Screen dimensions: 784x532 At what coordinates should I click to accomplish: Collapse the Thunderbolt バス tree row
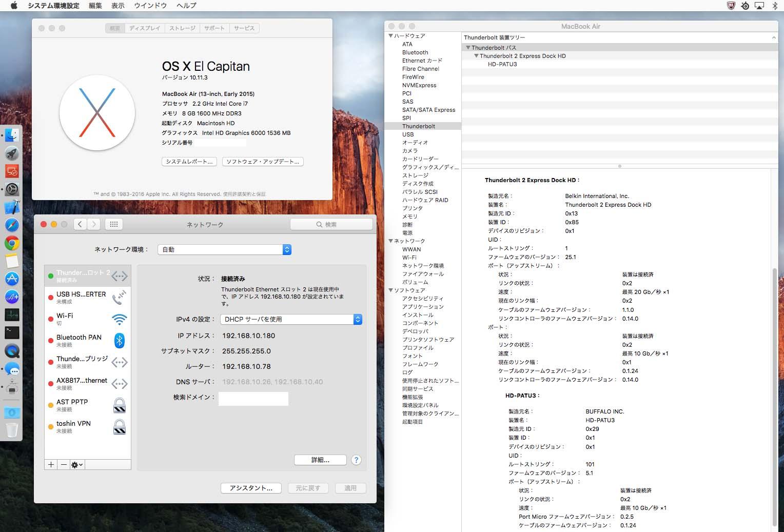pyautogui.click(x=468, y=48)
